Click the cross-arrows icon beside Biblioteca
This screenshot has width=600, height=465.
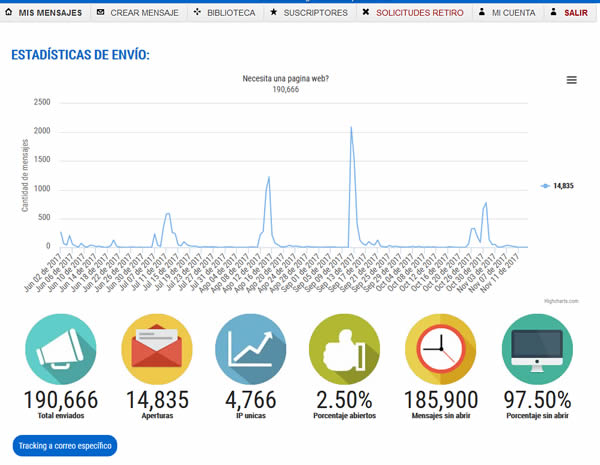(197, 12)
